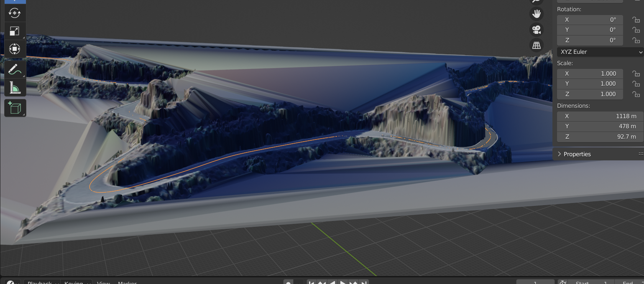Open the timeline editor type icon
644x284 pixels.
13,282
